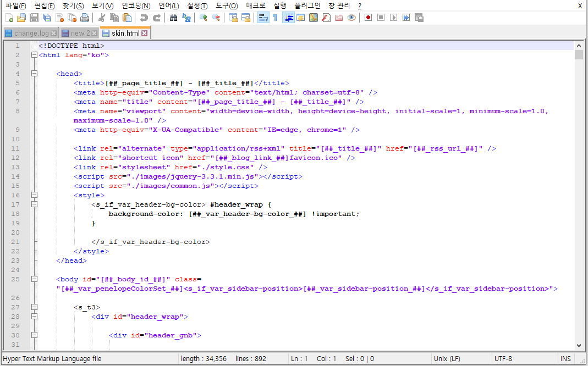Open the 파일(F) menu
588x366 pixels.
tap(16, 6)
